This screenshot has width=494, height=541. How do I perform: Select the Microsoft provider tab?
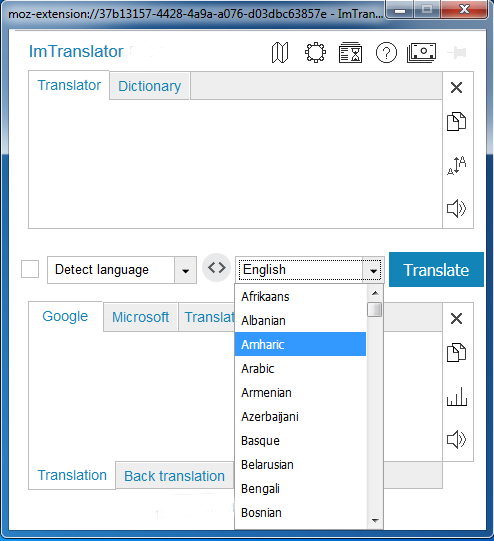point(140,317)
